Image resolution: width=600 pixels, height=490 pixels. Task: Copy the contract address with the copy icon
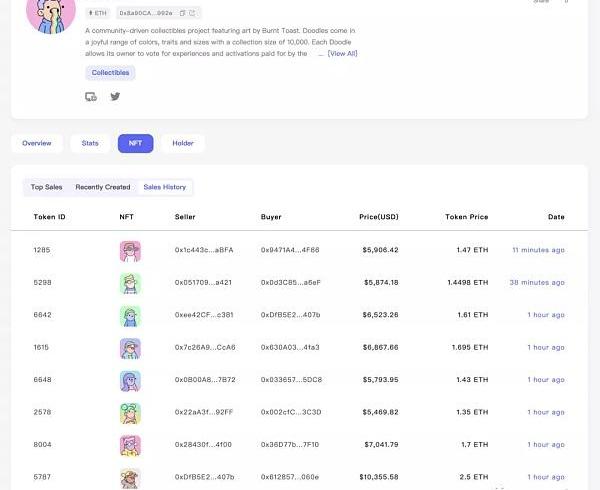tap(182, 13)
